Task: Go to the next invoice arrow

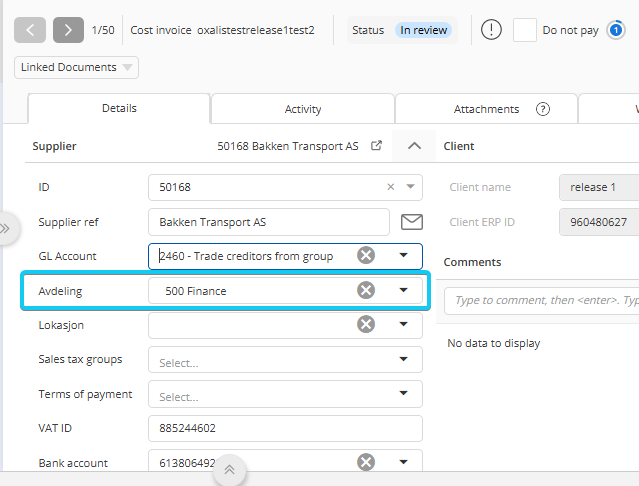Action: 68,30
